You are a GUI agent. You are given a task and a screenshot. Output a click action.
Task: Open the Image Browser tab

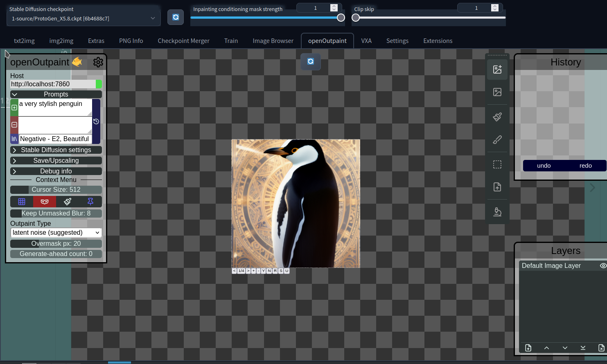pos(273,40)
